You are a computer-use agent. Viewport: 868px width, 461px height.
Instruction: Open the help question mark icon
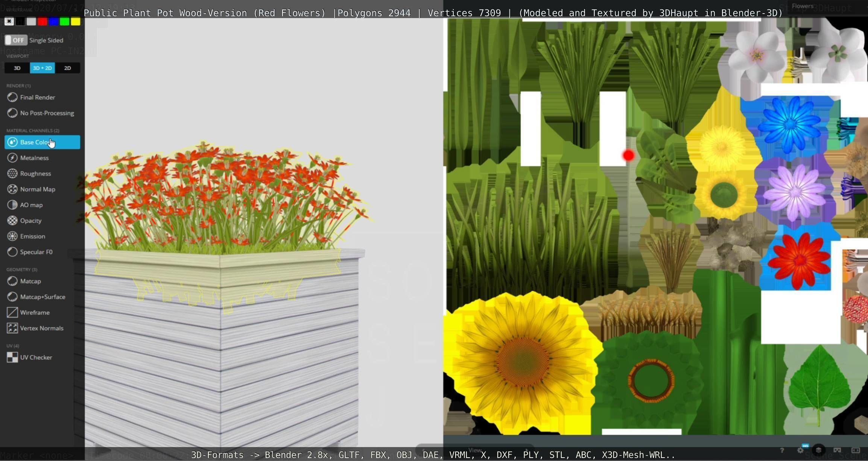click(782, 450)
